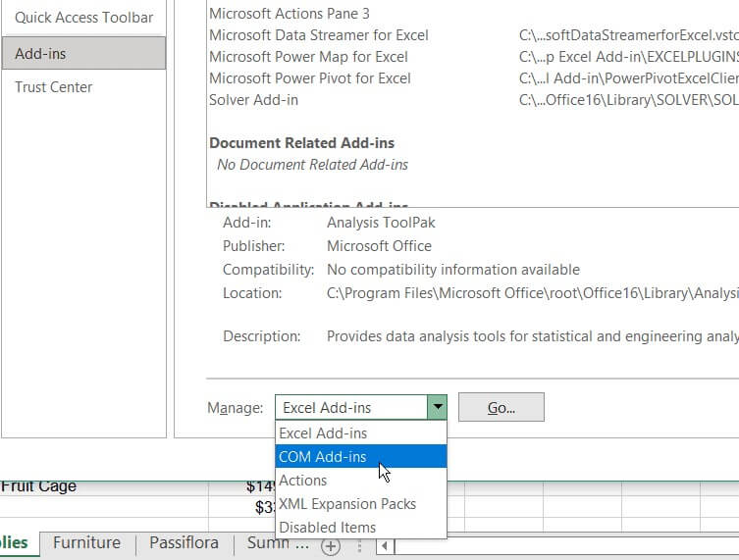Screen dimensions: 739x560
Task: Click the Solver Add-in location path
Action: tap(629, 100)
